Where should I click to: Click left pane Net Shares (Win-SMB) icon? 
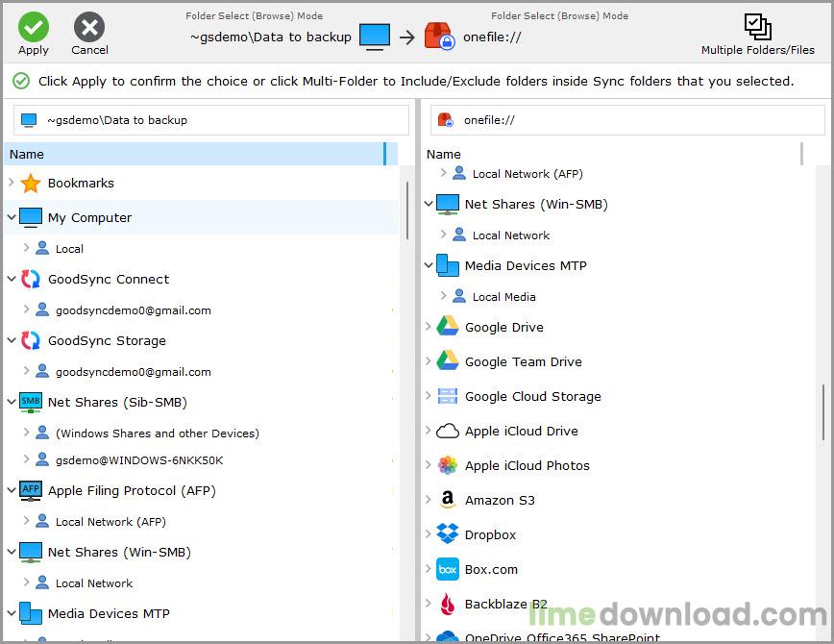(31, 553)
